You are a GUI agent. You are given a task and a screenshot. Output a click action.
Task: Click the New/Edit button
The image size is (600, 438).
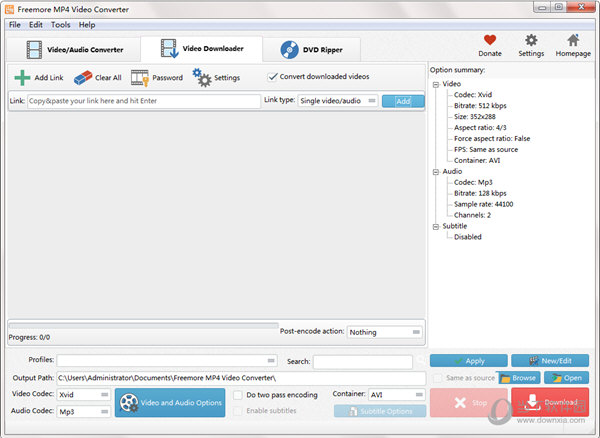(550, 361)
